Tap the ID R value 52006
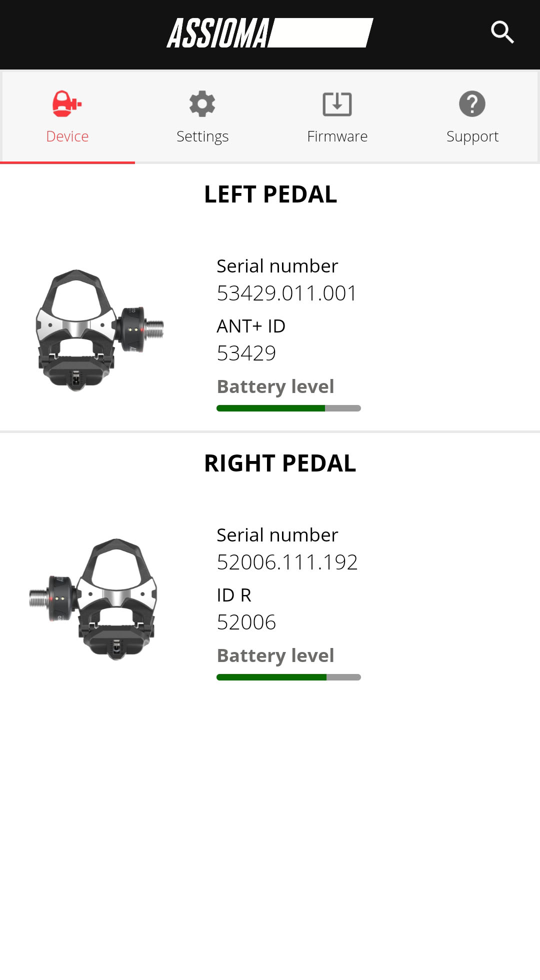The height and width of the screenshot is (980, 540). [x=246, y=622]
